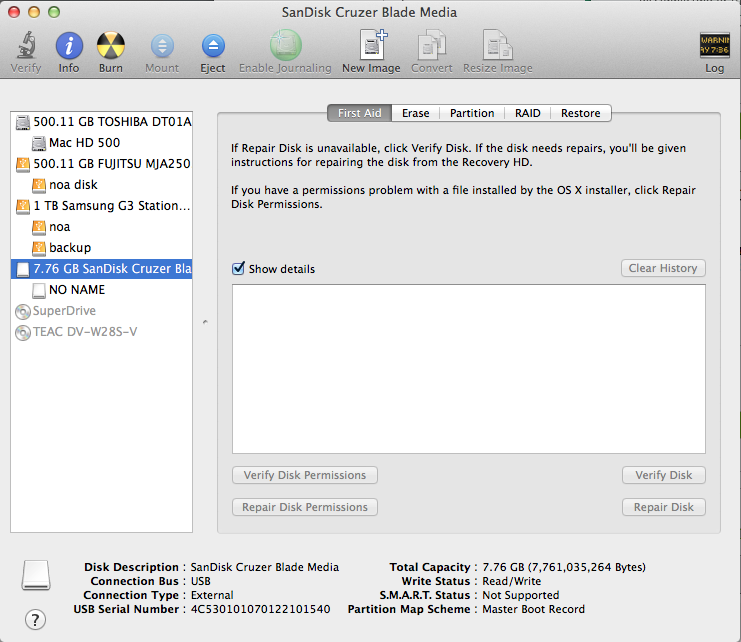Create a New Image from toolbar

click(372, 44)
